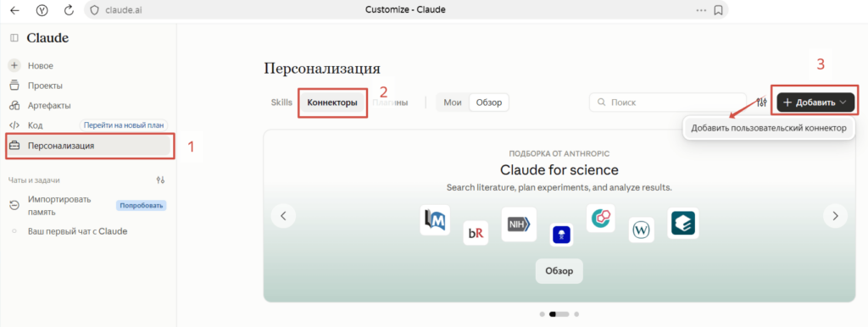Click the Перейти на новый план badge

tap(124, 125)
